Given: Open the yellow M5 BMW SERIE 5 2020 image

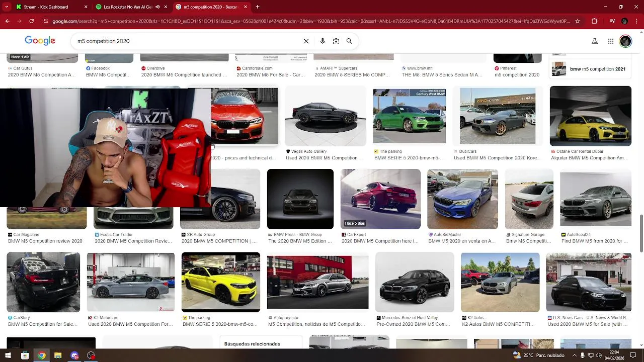Looking at the screenshot, I should 221,282.
